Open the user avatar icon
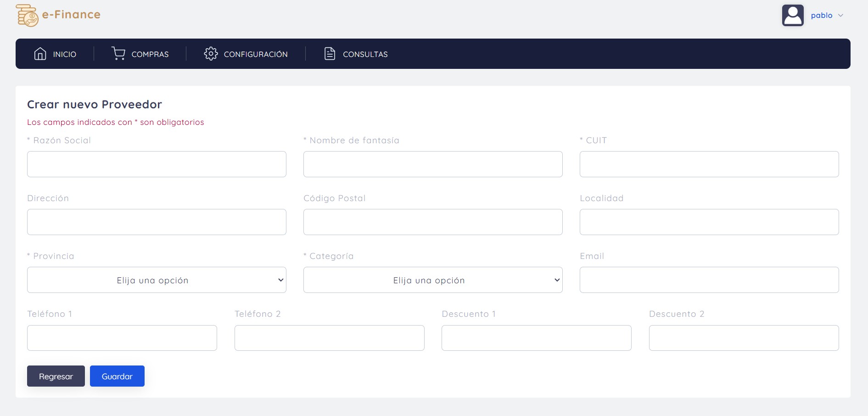Screen dimensions: 868x416 coord(793,16)
